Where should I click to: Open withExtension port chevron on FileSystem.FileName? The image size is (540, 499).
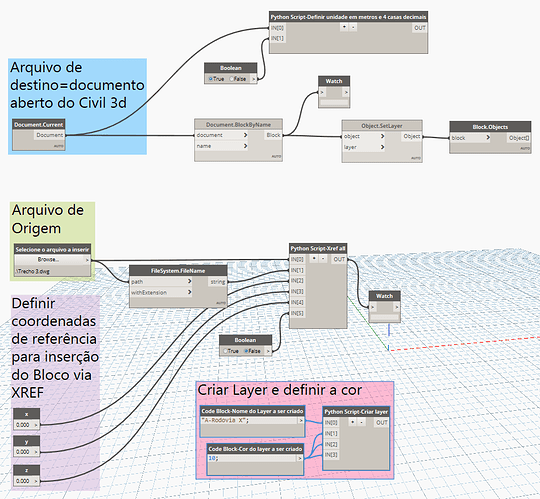189,292
